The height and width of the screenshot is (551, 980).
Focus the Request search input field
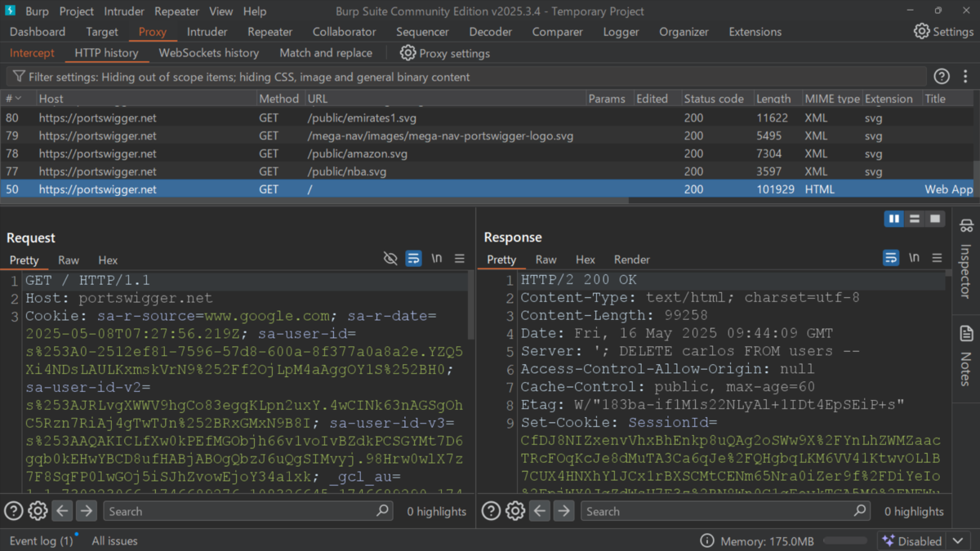(247, 511)
